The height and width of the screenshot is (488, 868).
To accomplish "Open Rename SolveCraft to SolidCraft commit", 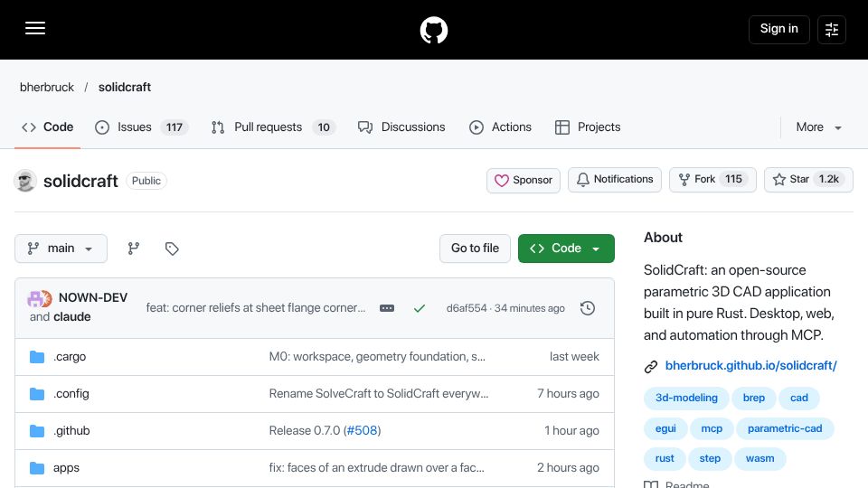I will click(379, 394).
